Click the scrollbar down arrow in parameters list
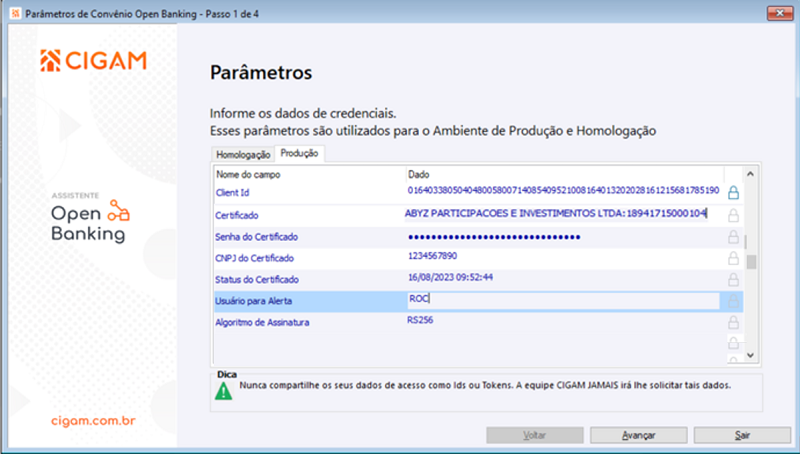 point(750,355)
